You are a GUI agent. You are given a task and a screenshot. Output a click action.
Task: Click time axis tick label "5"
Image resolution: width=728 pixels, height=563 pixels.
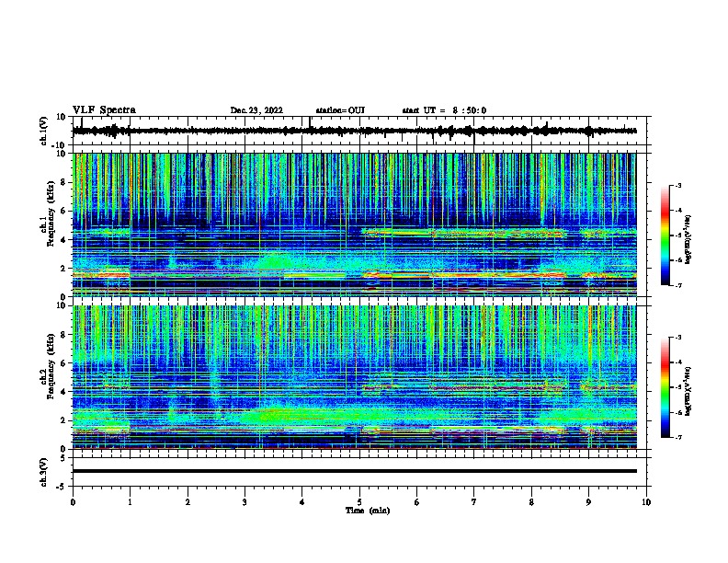[359, 502]
